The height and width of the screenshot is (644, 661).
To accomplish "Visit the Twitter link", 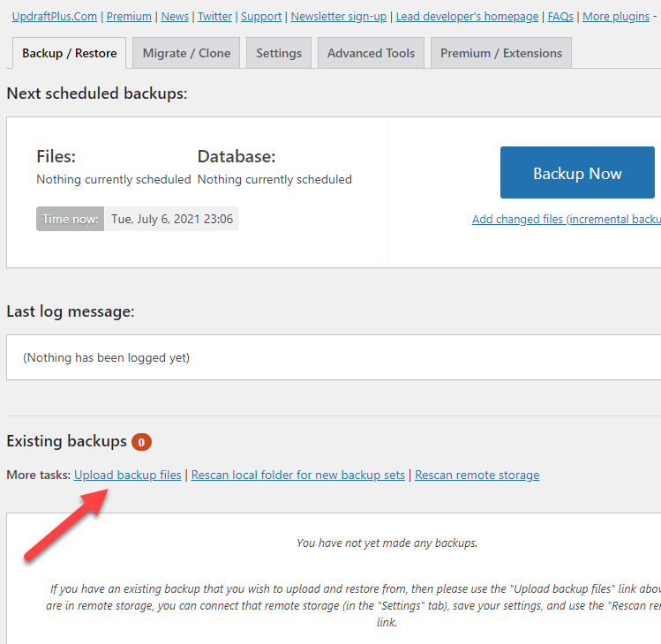I will pos(214,16).
